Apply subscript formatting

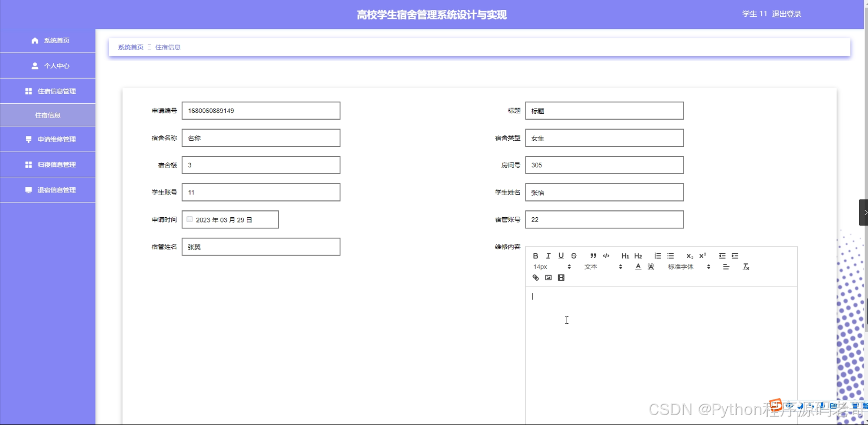click(689, 256)
